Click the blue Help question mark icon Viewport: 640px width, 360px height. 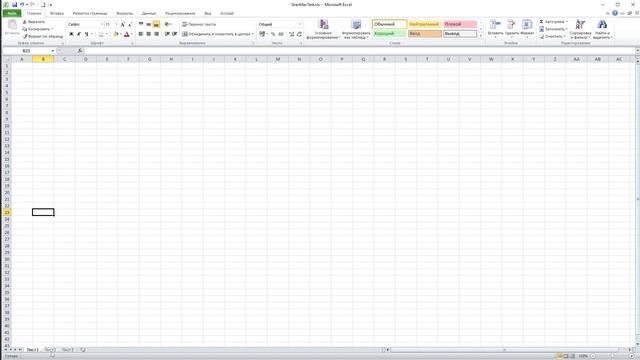click(x=615, y=13)
